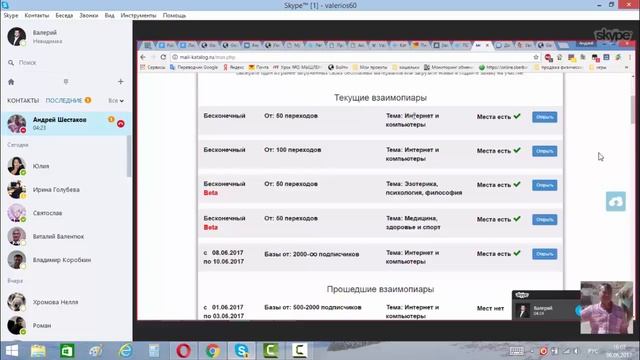Click the 'Мест нет' status text
The height and width of the screenshot is (360, 640).
(490, 309)
